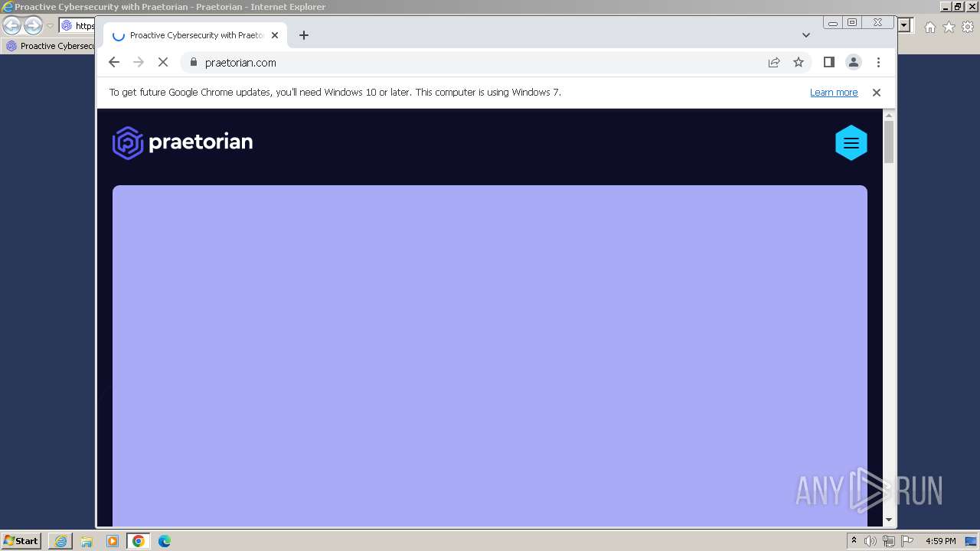Go forward in the Internet Explorer window
980x551 pixels.
[x=33, y=26]
